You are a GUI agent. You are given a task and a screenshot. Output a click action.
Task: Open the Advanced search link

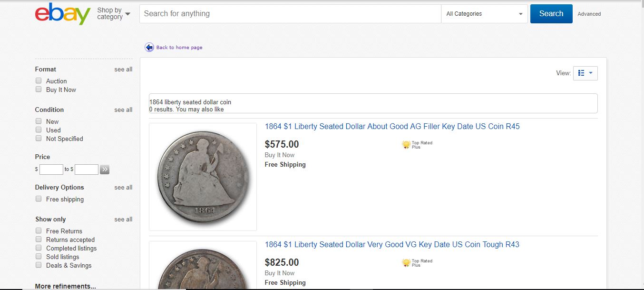coord(589,14)
